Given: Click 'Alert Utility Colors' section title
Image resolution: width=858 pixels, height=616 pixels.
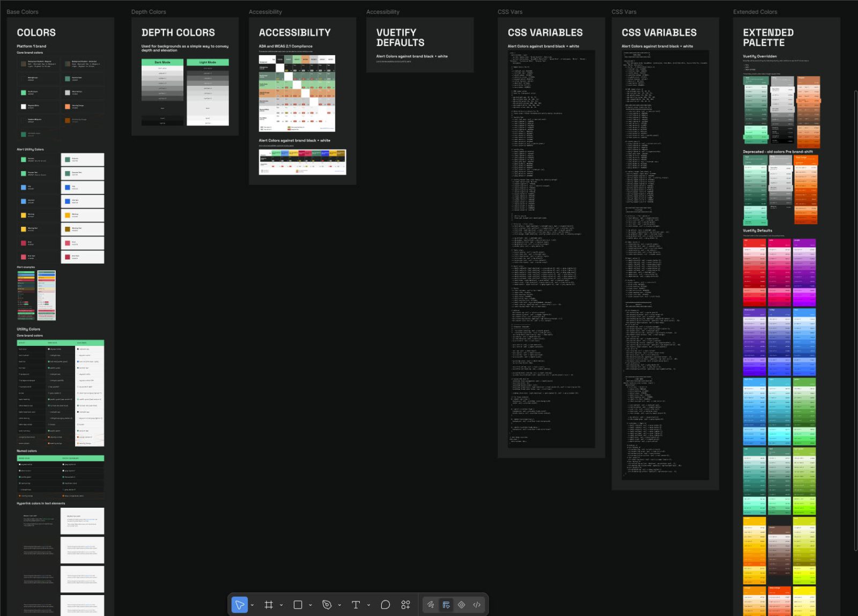Looking at the screenshot, I should pyautogui.click(x=30, y=150).
